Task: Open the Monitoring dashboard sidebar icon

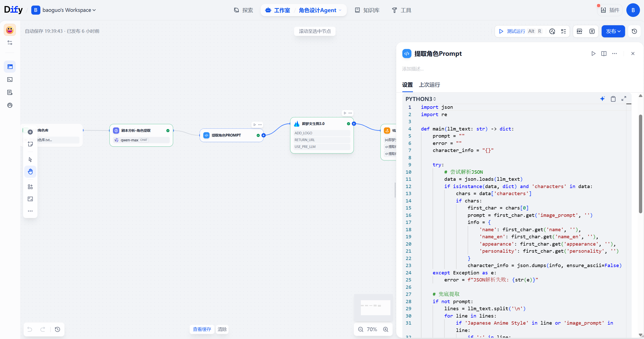Action: coord(10,105)
